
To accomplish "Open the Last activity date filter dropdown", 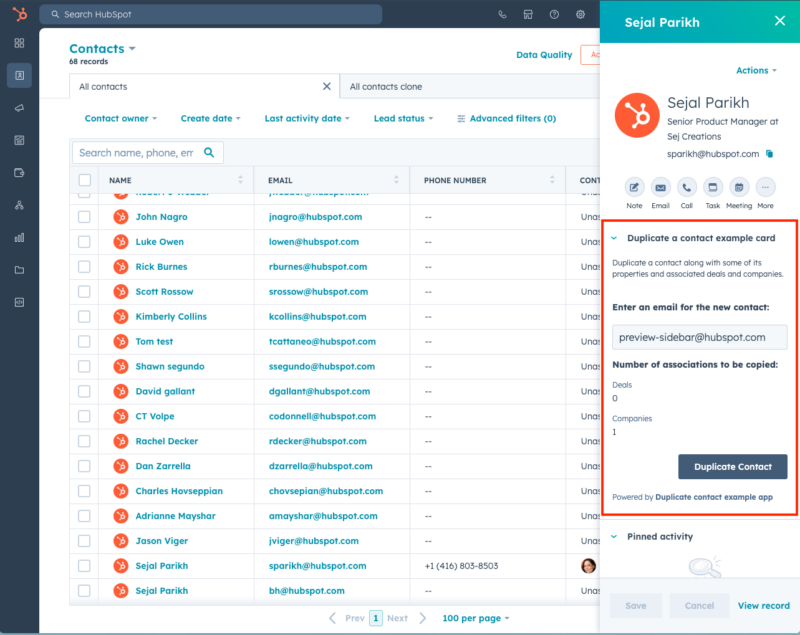I will 307,118.
